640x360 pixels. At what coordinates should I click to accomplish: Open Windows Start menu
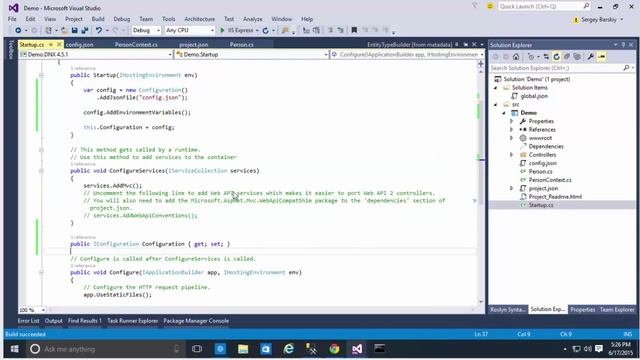[14, 349]
